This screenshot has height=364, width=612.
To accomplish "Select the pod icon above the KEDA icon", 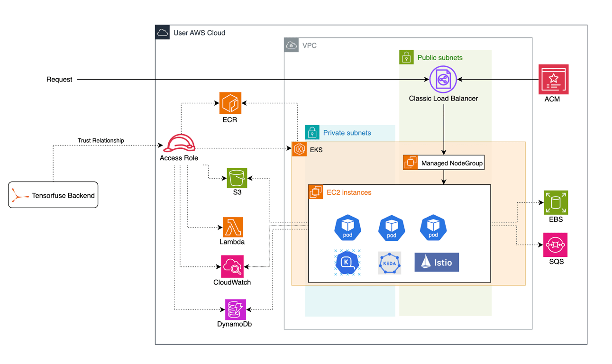I will tap(392, 228).
